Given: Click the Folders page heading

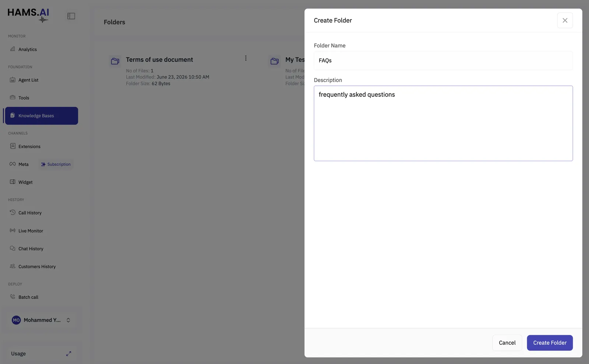Looking at the screenshot, I should (114, 22).
